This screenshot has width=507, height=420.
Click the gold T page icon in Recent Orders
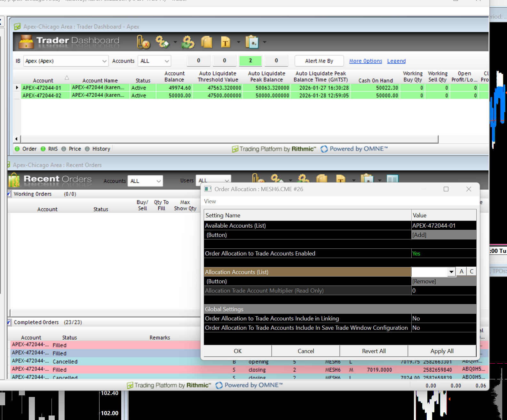[341, 179]
